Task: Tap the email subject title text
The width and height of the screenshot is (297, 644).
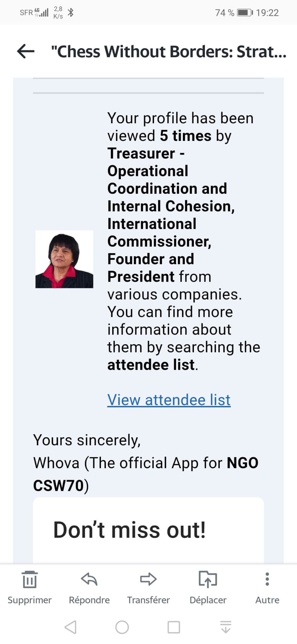Action: pyautogui.click(x=169, y=52)
